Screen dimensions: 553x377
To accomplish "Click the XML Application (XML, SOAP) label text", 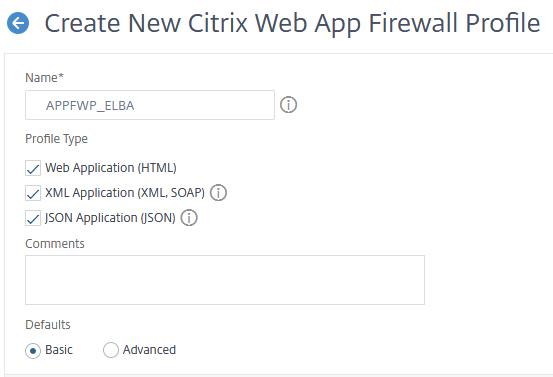I will coord(125,193).
